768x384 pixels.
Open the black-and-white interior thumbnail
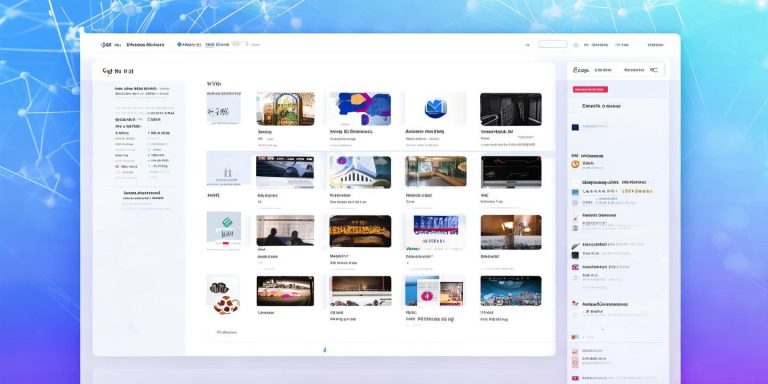511,109
